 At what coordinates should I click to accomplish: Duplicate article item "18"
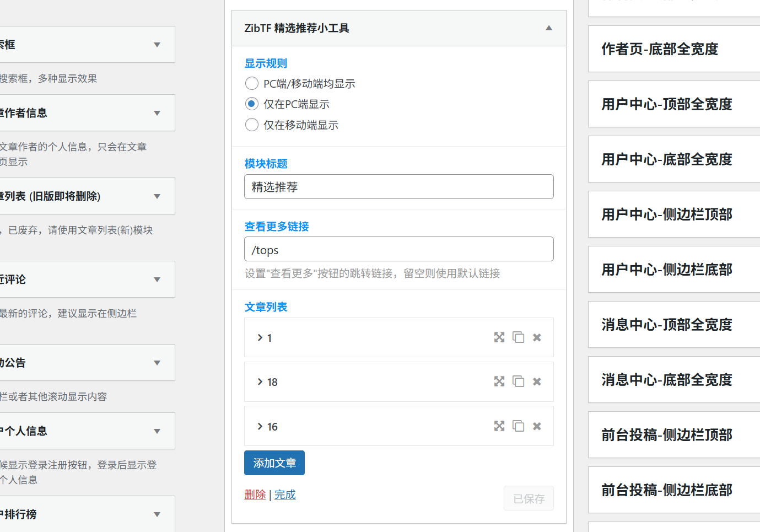pos(518,381)
